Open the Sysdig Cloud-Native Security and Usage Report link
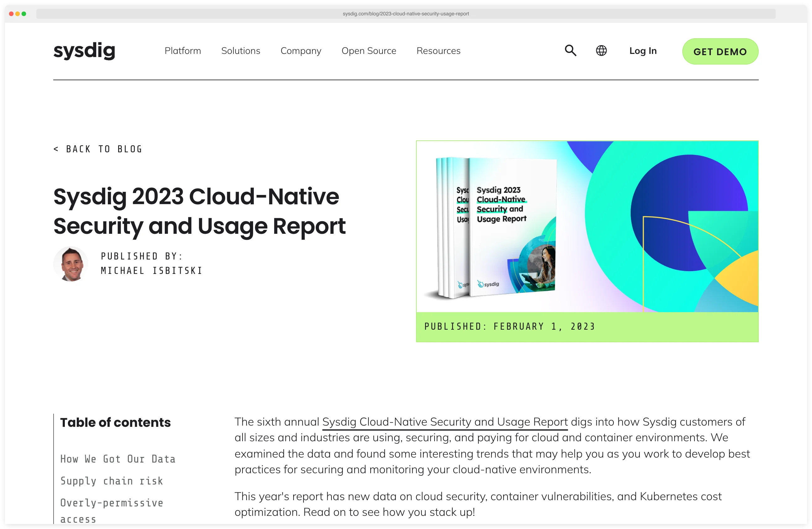Image resolution: width=812 pixels, height=529 pixels. point(444,422)
